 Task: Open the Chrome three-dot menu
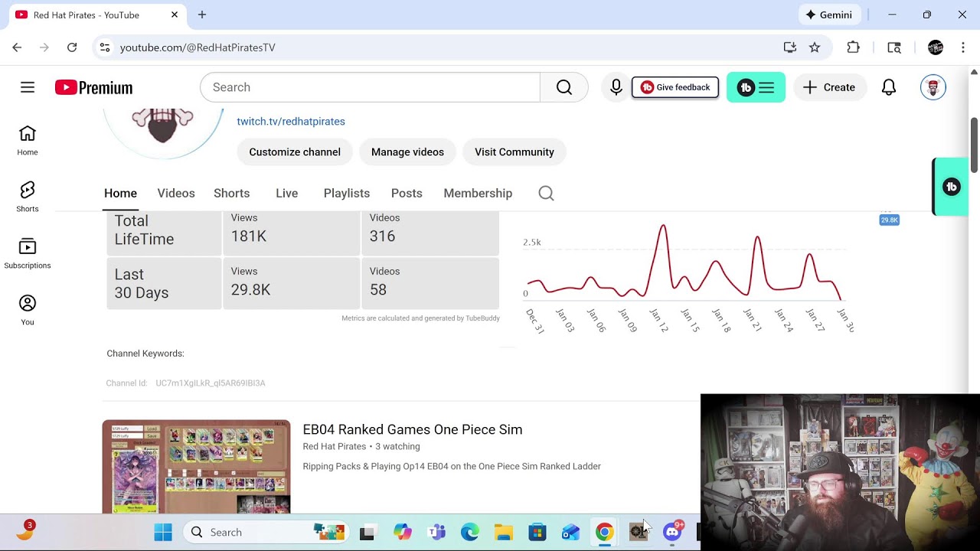click(962, 47)
